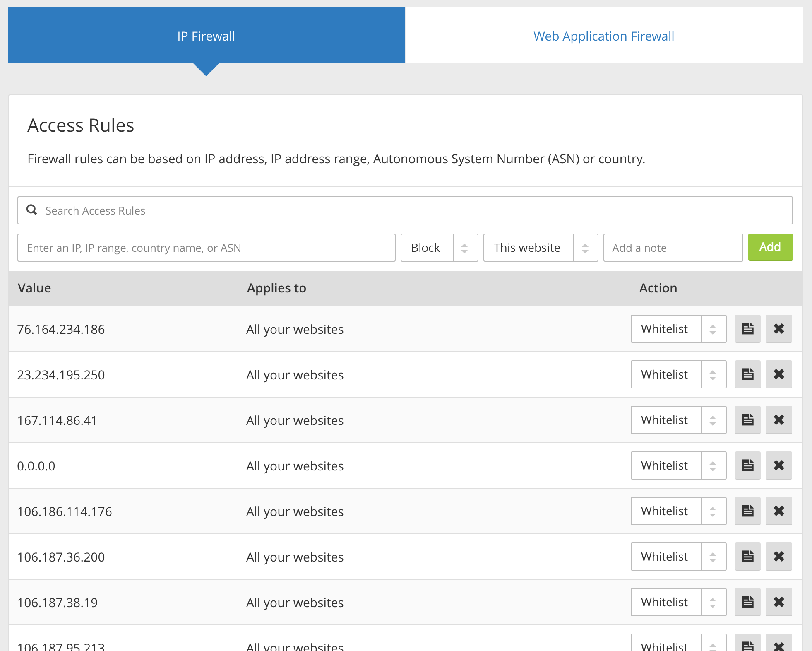Change action for 106.186.114.176 from Whitelist

tap(678, 511)
